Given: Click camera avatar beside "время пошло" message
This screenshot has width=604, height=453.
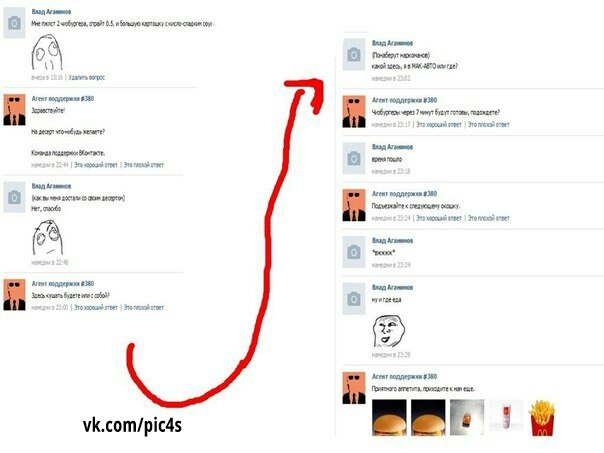Looking at the screenshot, I should coord(354,158).
